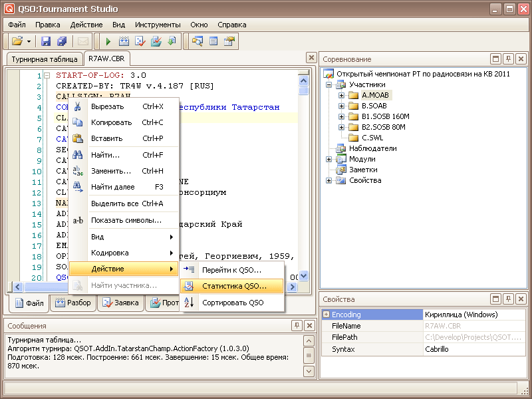
Task: Click the Syntax property value Cabrillo
Action: point(437,349)
